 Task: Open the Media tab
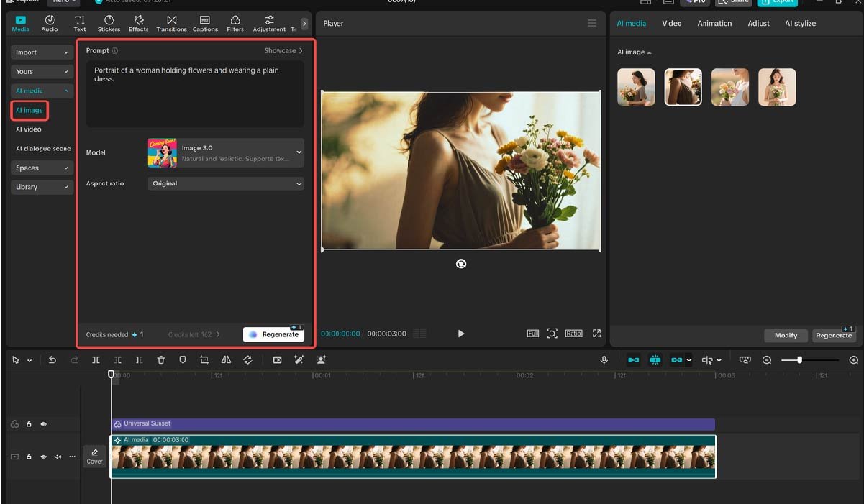click(21, 24)
